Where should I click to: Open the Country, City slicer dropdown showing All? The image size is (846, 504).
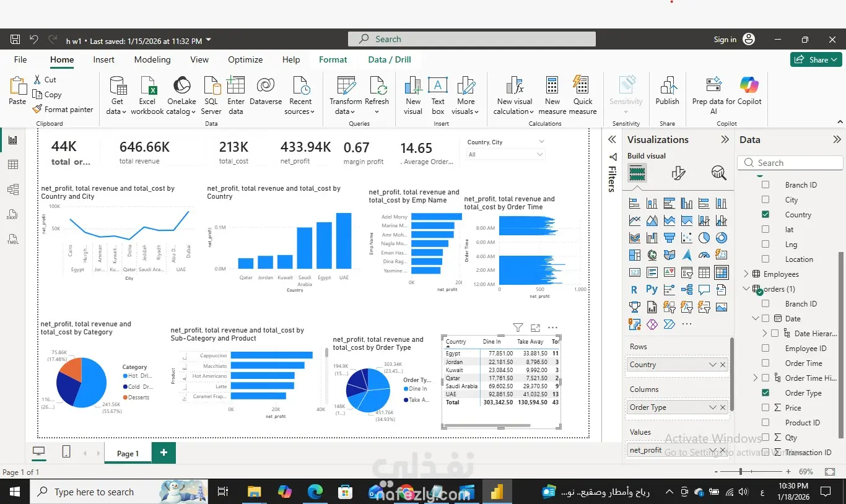coord(506,155)
